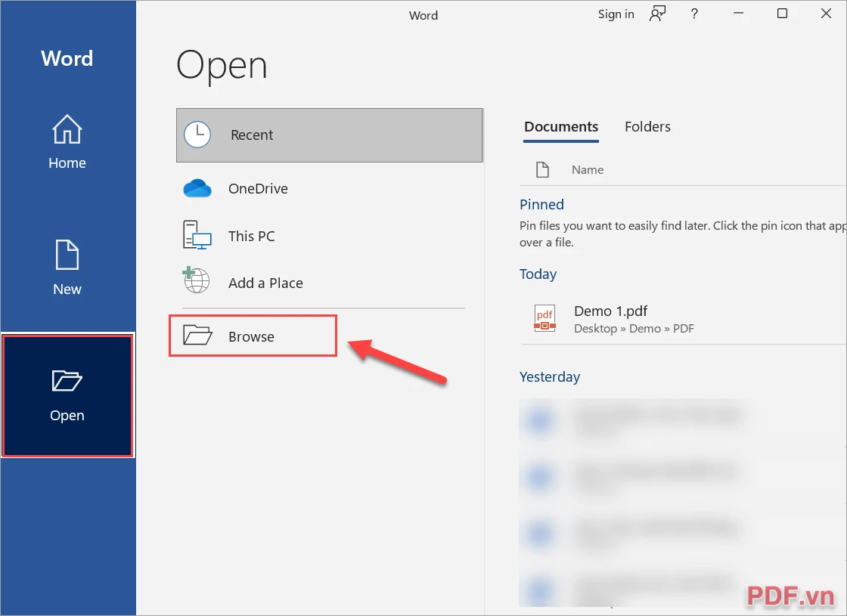Switch to the Documents tab

(560, 127)
